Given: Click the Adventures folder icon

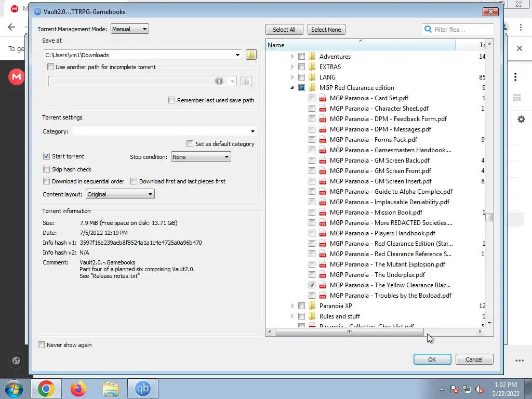Looking at the screenshot, I should click(x=312, y=56).
